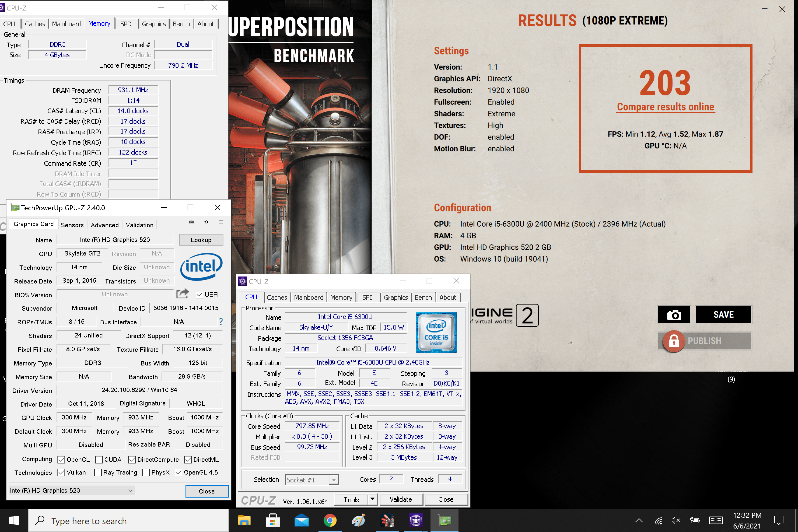798x532 pixels.
Task: Toggle the CUDA checkbox
Action: pos(99,459)
